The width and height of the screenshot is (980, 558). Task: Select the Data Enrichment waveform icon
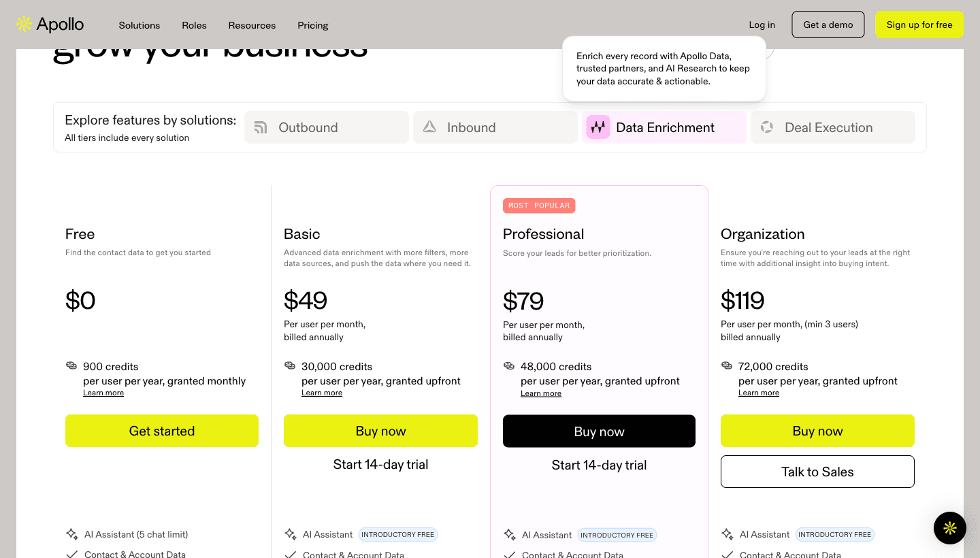[x=598, y=127]
